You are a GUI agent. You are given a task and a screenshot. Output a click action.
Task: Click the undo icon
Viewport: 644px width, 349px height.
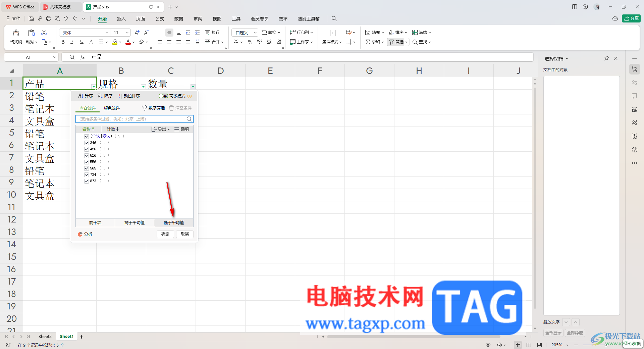[66, 18]
